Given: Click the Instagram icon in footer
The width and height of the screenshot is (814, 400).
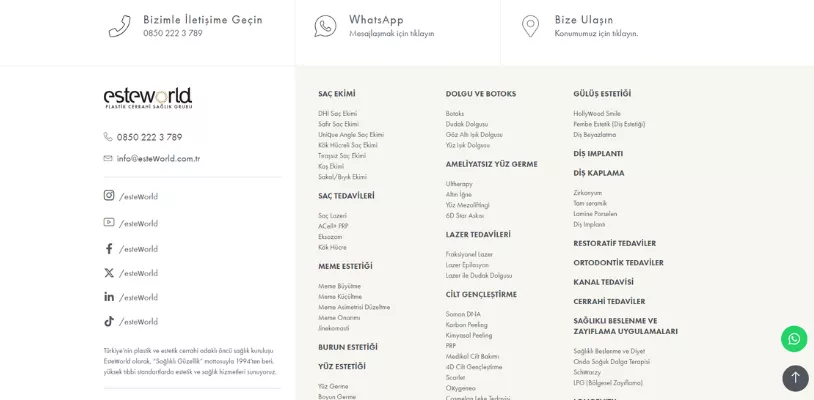Looking at the screenshot, I should click(109, 196).
